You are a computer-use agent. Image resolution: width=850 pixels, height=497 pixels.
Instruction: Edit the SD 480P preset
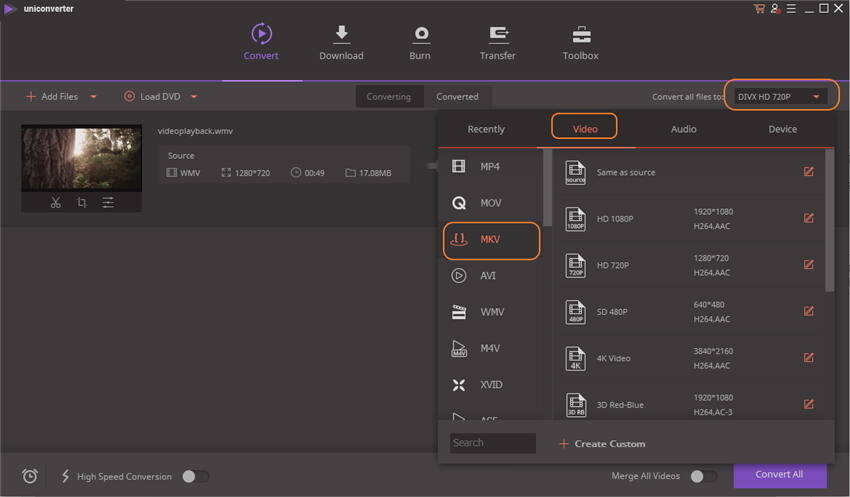coord(808,311)
